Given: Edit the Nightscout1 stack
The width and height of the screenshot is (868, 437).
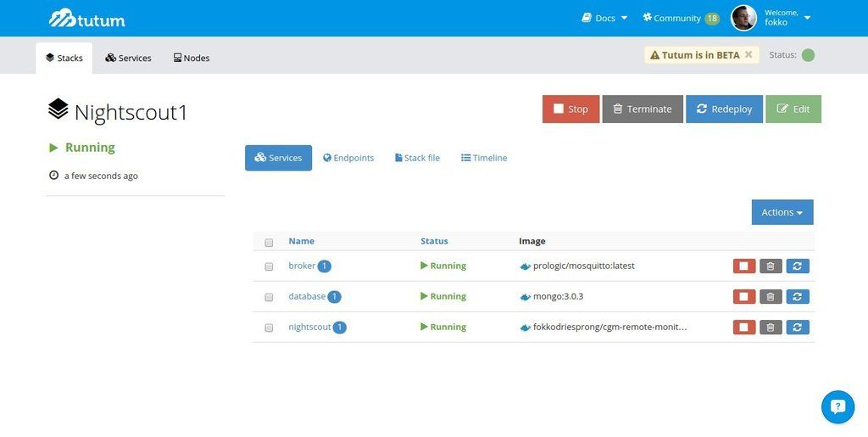Looking at the screenshot, I should coord(793,109).
